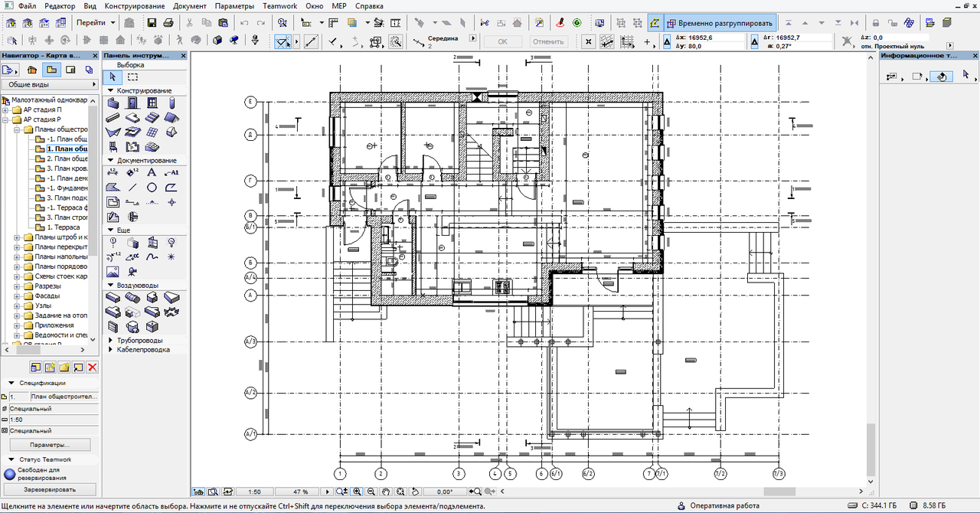Open the Teamwork menu

(x=280, y=6)
